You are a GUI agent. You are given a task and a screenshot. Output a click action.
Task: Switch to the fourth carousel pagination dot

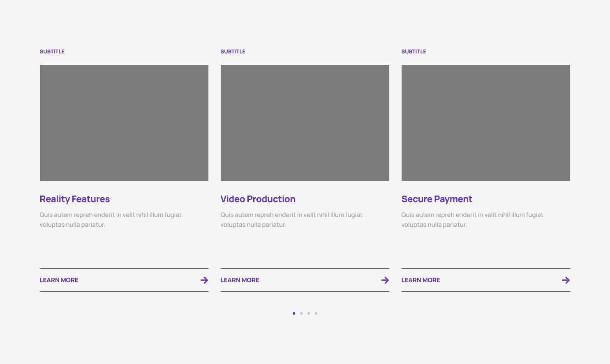(316, 313)
